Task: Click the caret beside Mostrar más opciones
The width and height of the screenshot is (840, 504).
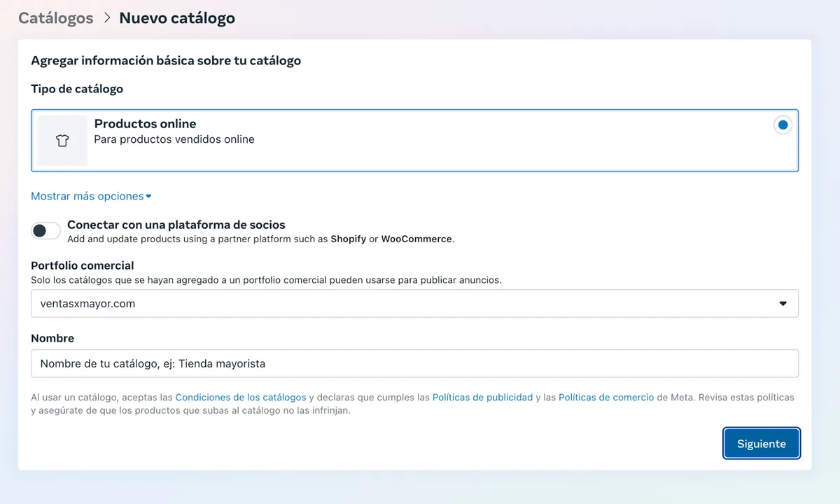Action: coord(148,197)
